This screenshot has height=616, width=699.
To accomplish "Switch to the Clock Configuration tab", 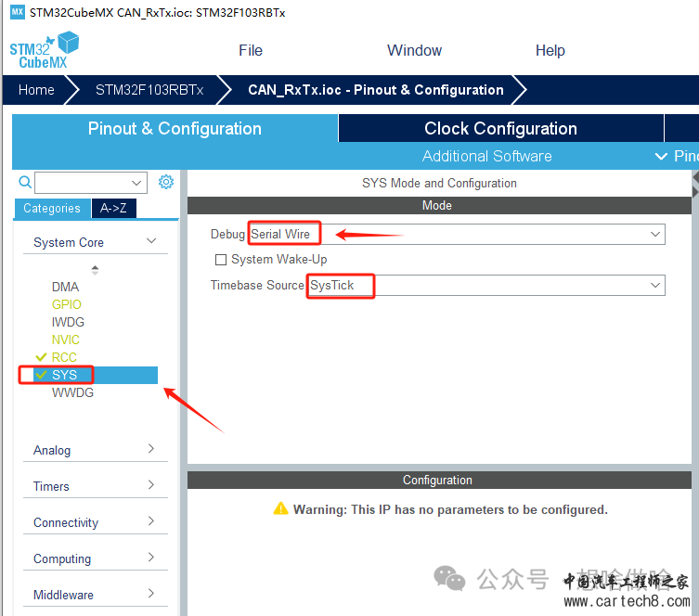I will pos(500,129).
